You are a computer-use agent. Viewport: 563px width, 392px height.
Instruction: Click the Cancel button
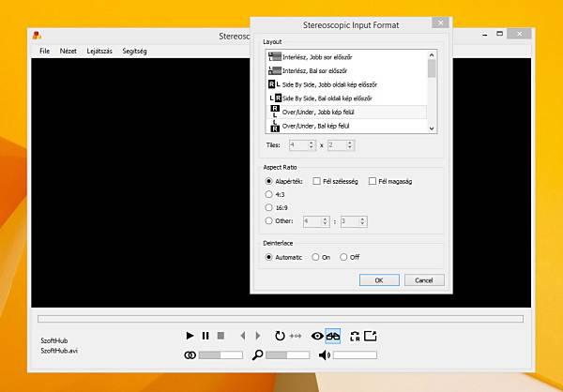tap(424, 280)
